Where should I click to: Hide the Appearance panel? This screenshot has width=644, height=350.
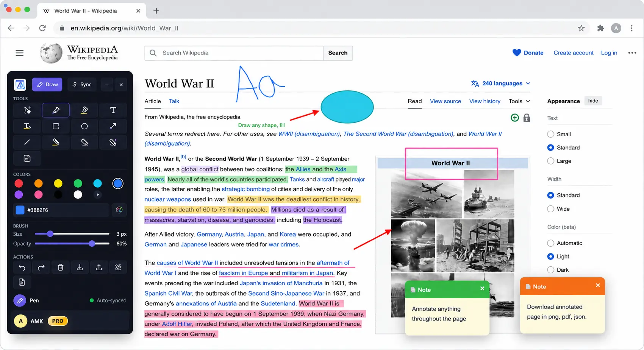593,101
